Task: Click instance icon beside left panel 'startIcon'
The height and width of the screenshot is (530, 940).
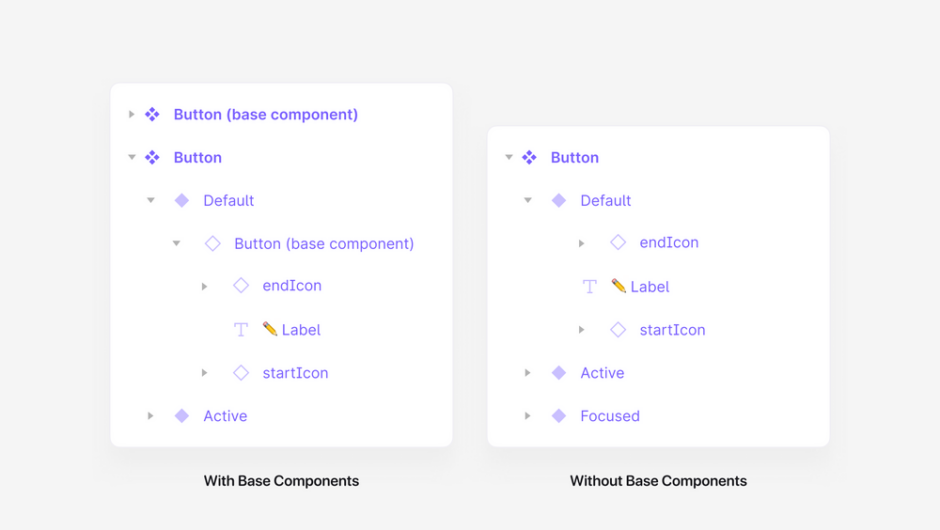Action: tap(241, 373)
